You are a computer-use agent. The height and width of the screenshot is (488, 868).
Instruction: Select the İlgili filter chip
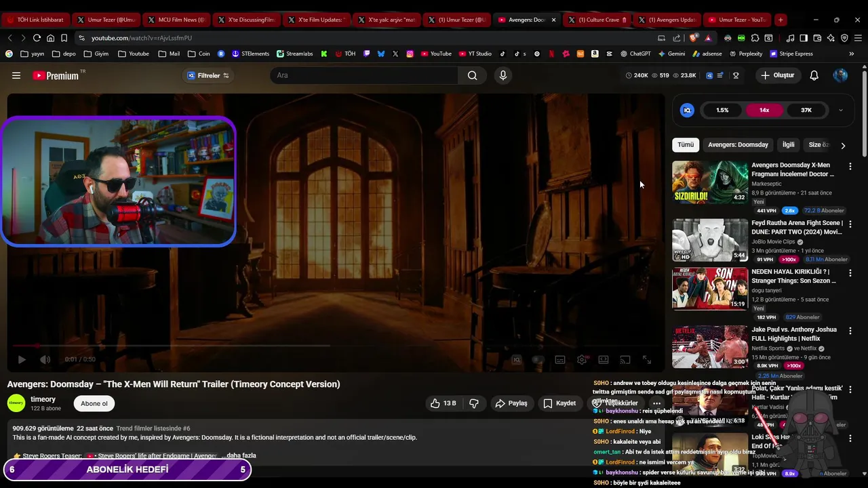788,144
